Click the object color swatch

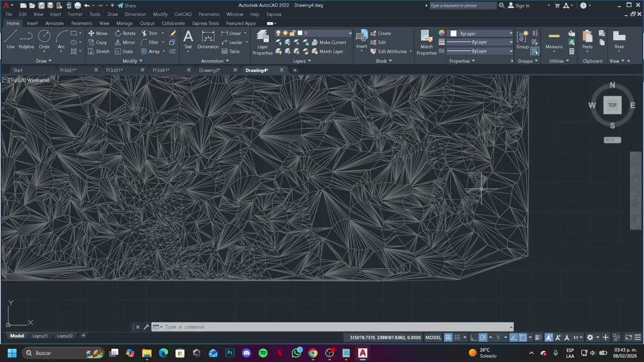[453, 33]
